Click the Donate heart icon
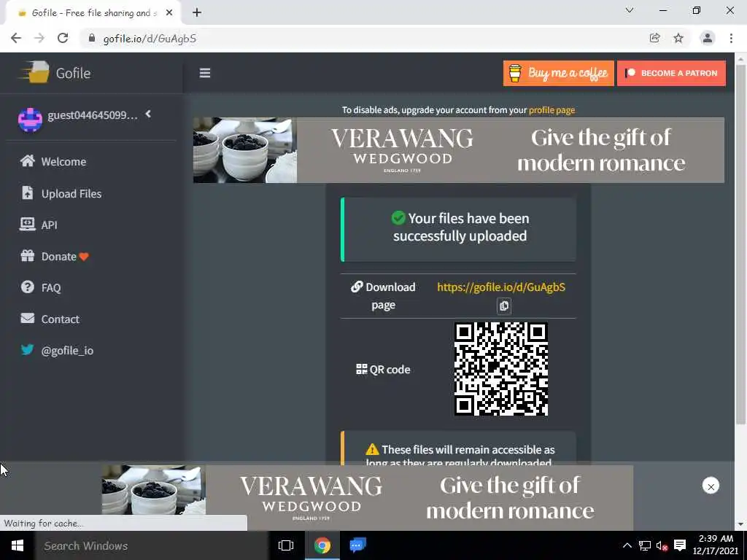This screenshot has width=747, height=560. (84, 257)
